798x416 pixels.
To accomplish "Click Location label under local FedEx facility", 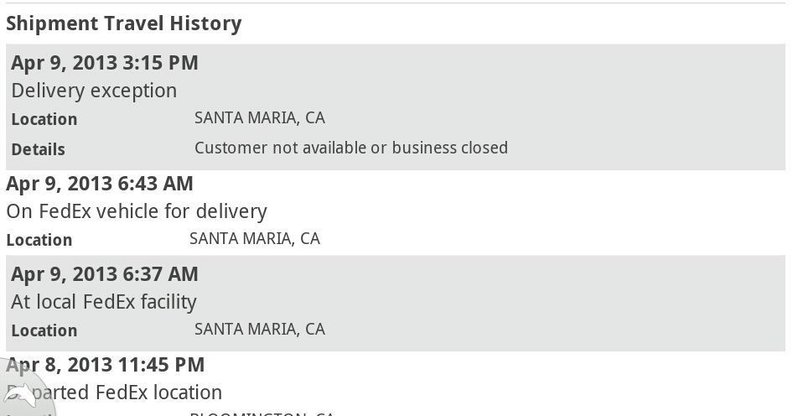I will click(x=44, y=330).
